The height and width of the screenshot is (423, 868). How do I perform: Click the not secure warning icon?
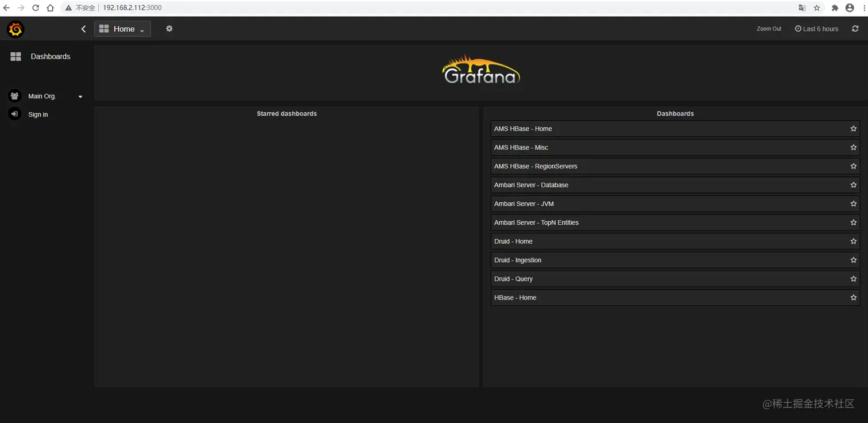pos(68,8)
